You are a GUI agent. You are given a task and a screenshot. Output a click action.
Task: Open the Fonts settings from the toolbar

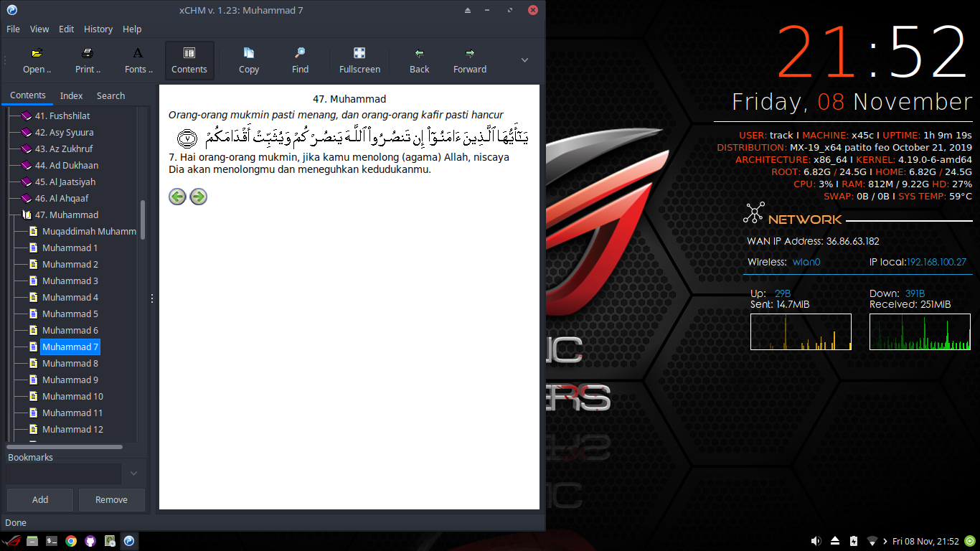pyautogui.click(x=138, y=60)
